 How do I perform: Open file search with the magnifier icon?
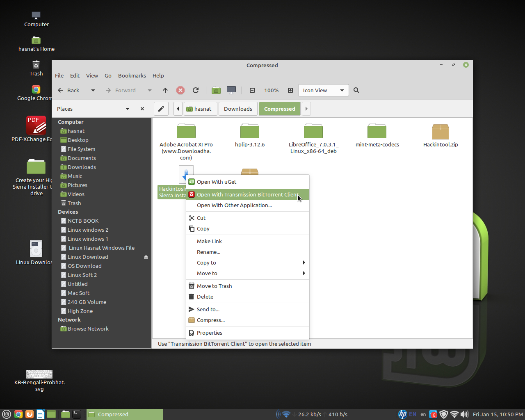pos(356,90)
